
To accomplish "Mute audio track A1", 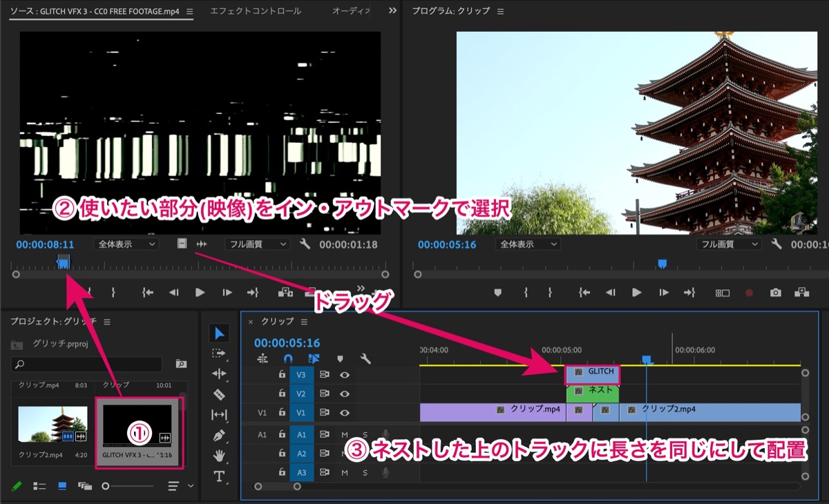I will 345,434.
